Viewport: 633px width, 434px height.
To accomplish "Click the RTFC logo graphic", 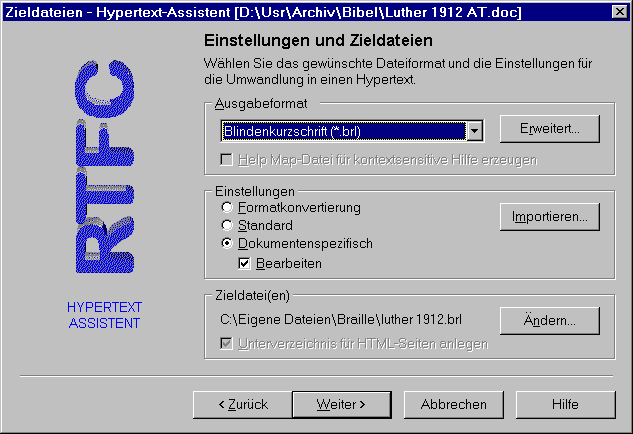I will click(104, 169).
